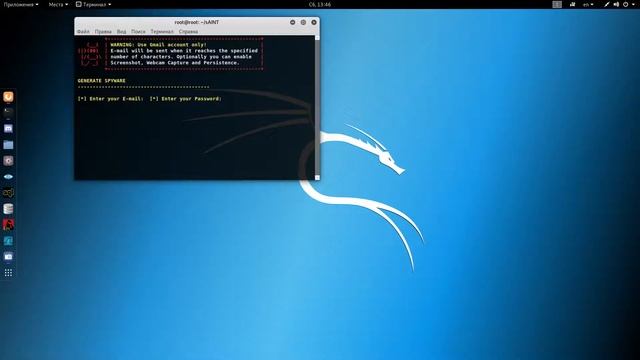The width and height of the screenshot is (640, 360).
Task: Open the Вид menu in terminal
Action: pyautogui.click(x=121, y=31)
